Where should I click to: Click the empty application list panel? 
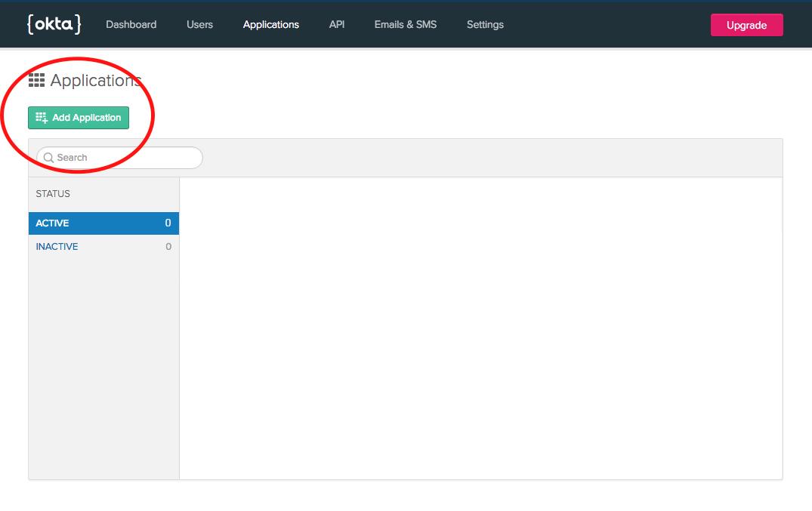tap(480, 328)
